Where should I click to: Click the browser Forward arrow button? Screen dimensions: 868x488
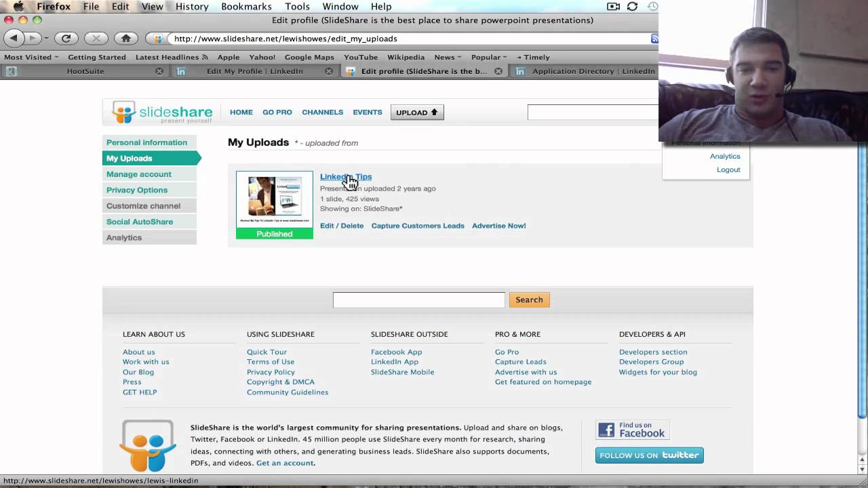coord(32,38)
